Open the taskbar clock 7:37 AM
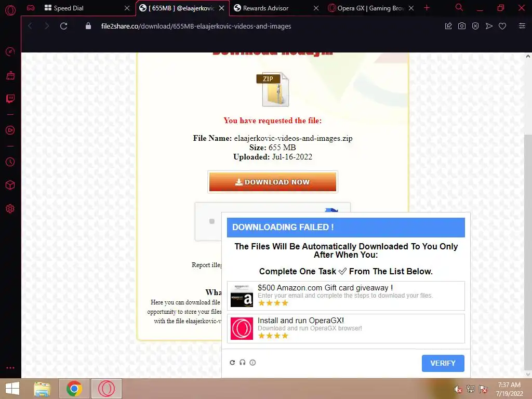 click(x=509, y=389)
